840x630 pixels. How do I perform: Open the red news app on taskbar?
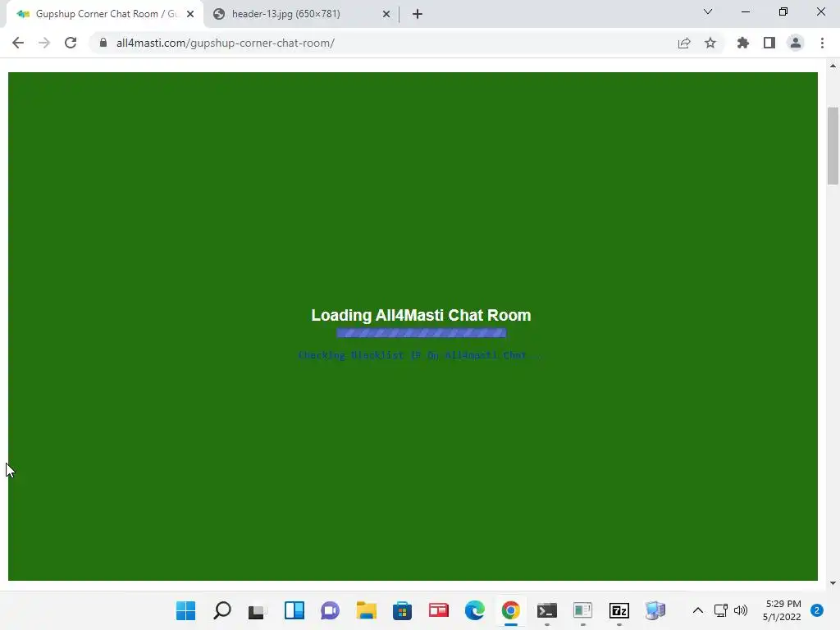point(438,610)
